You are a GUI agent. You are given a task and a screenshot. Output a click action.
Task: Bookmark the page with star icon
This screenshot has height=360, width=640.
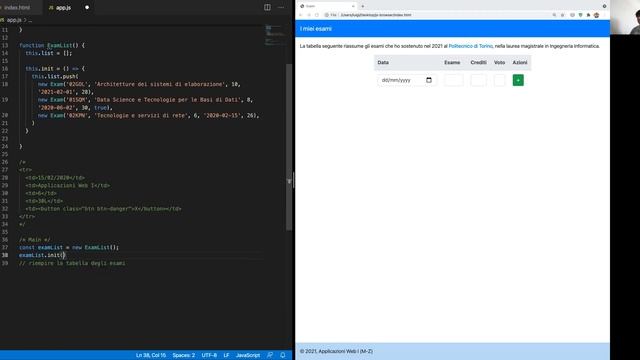coord(562,15)
